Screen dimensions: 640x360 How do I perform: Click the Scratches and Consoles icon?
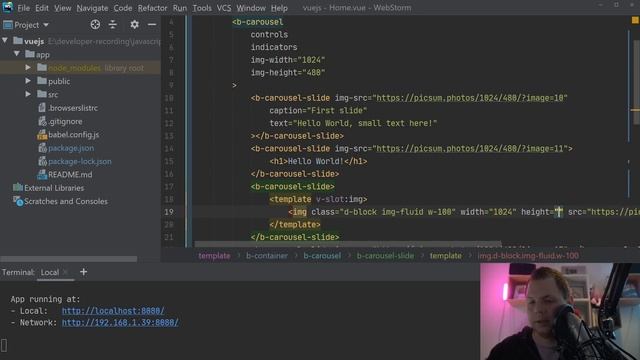[x=18, y=201]
